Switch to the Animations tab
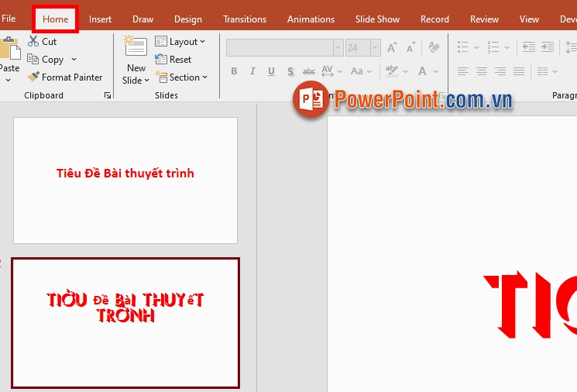The height and width of the screenshot is (392, 577). click(x=311, y=19)
